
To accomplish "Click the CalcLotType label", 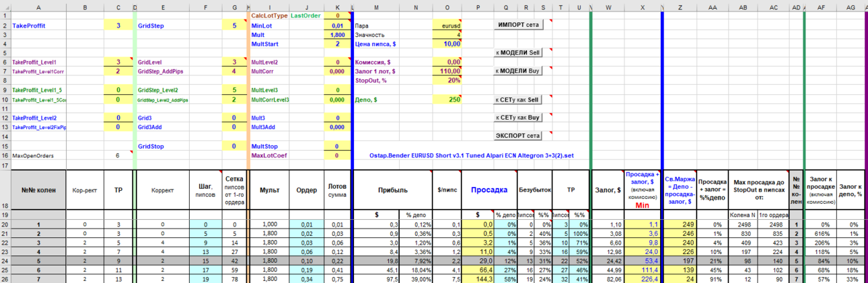I will (x=269, y=15).
